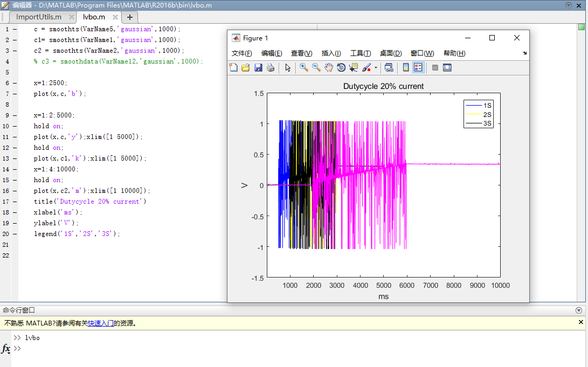Click the y-axis label 'V'

pos(245,185)
